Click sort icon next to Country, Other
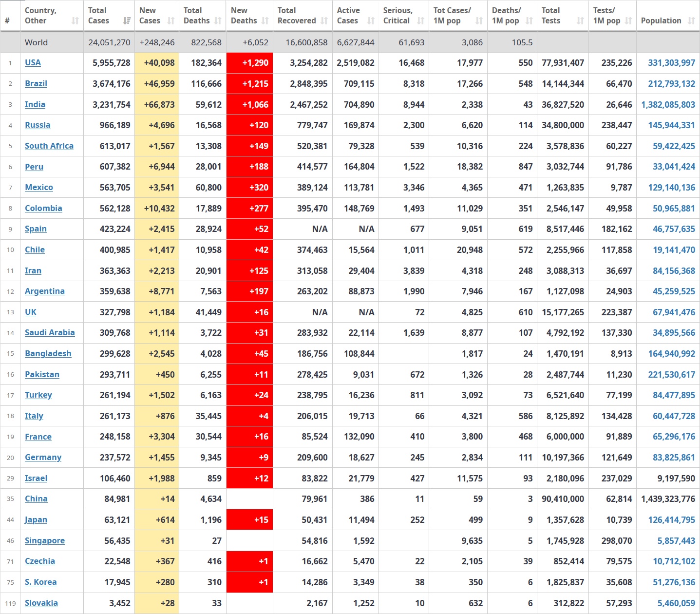The image size is (700, 614). point(75,21)
